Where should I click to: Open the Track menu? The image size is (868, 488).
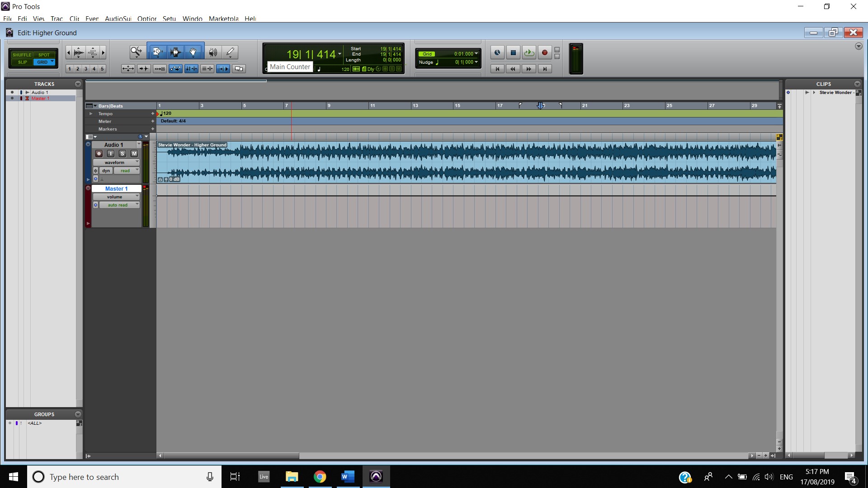57,19
